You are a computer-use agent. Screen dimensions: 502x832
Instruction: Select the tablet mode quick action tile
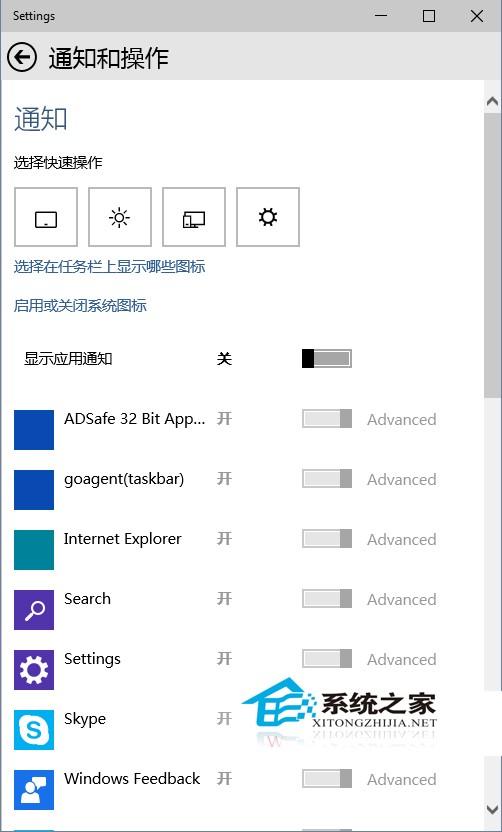coord(46,217)
